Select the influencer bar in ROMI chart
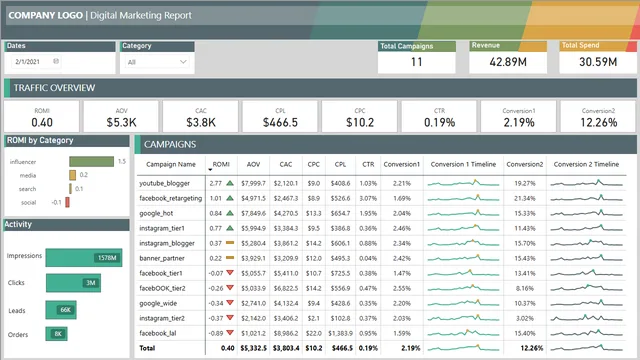This screenshot has width=640, height=360. tap(91, 162)
